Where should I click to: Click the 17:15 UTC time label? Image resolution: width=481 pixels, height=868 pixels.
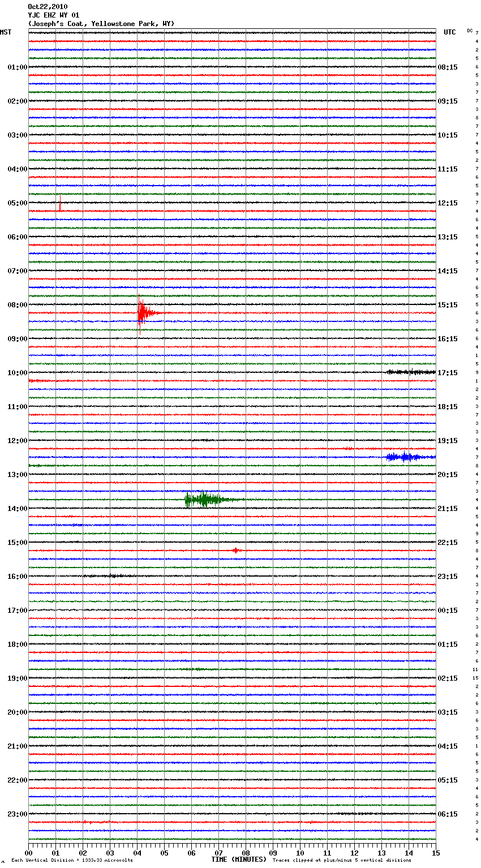point(448,373)
